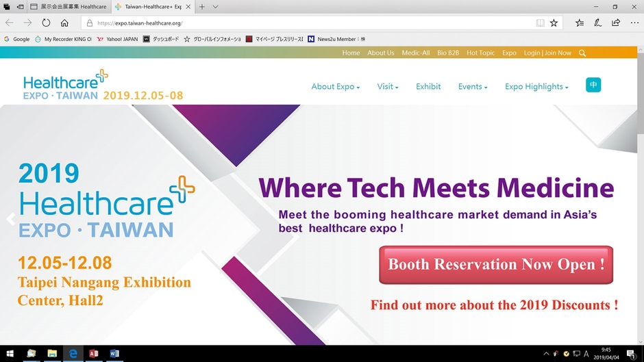Open the Login | Join Now link

point(547,53)
